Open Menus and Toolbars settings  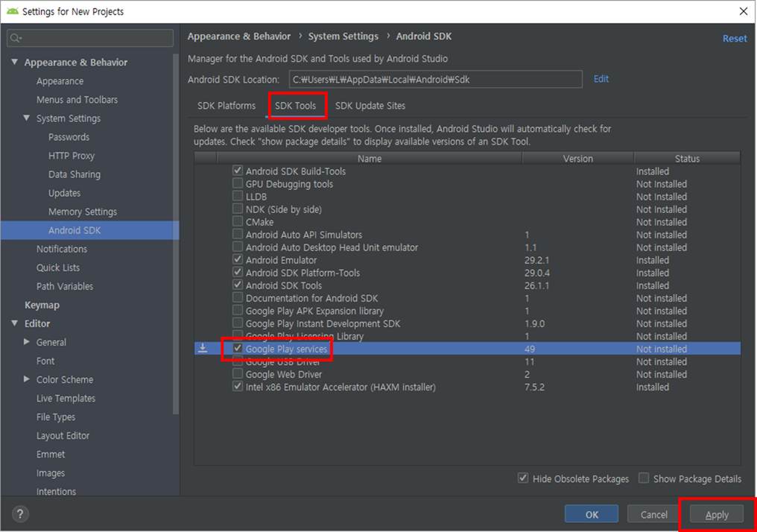77,99
